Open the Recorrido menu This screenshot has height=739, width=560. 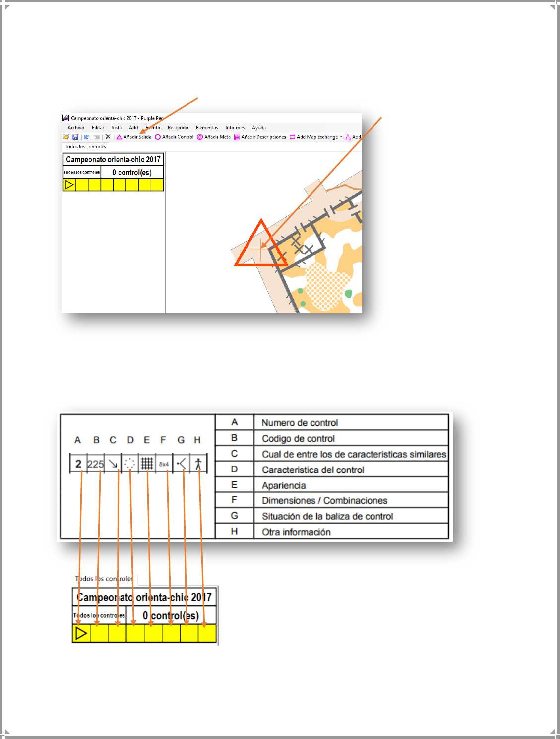pos(178,128)
